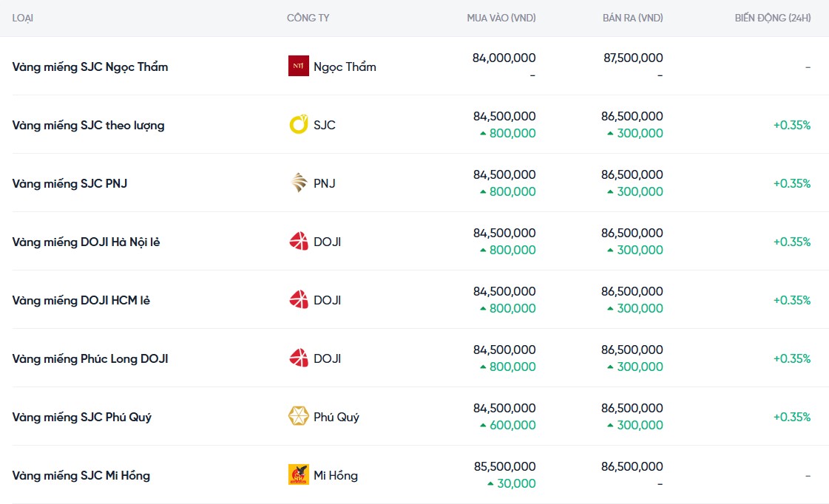Viewport: 829px width, 504px height.
Task: Click DOJI logo in Hà Nội lẻ row
Action: 298,242
